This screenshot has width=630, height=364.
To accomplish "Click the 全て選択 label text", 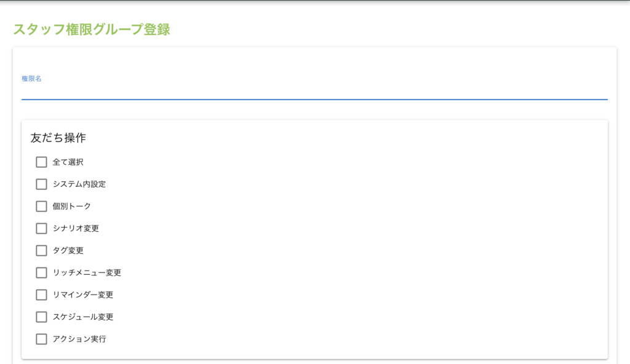I will click(x=68, y=162).
